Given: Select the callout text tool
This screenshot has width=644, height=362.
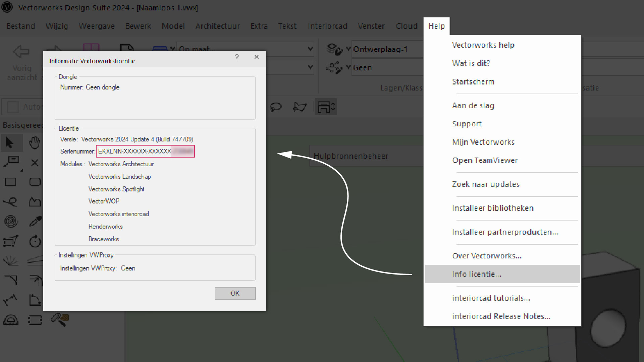Looking at the screenshot, I should (12, 162).
